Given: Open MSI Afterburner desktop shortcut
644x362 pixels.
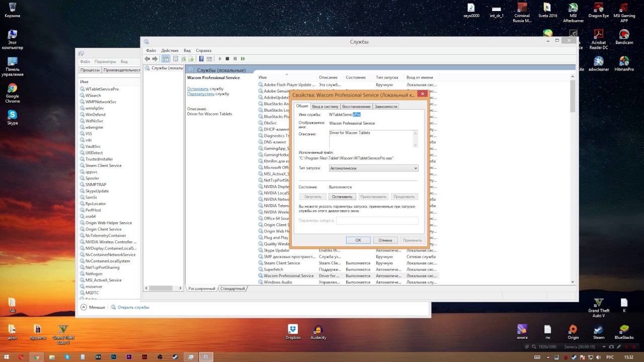Looking at the screenshot, I should pyautogui.click(x=573, y=13).
